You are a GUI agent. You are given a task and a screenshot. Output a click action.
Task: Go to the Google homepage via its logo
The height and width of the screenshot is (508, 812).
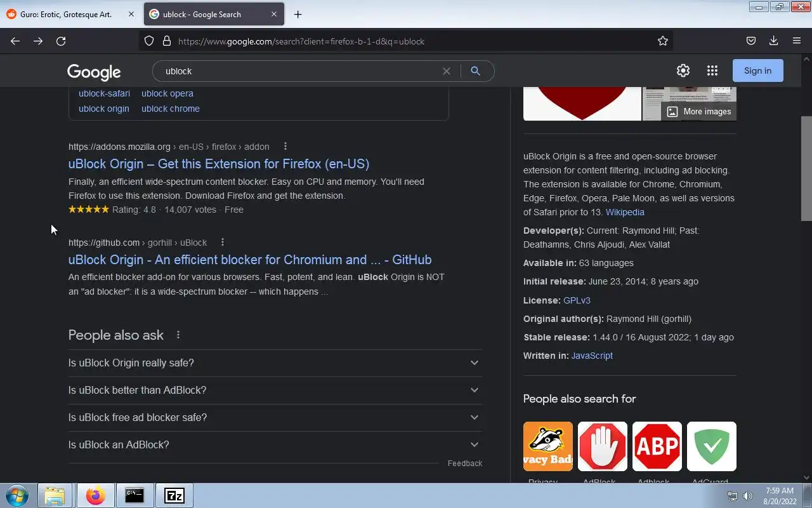tap(94, 72)
